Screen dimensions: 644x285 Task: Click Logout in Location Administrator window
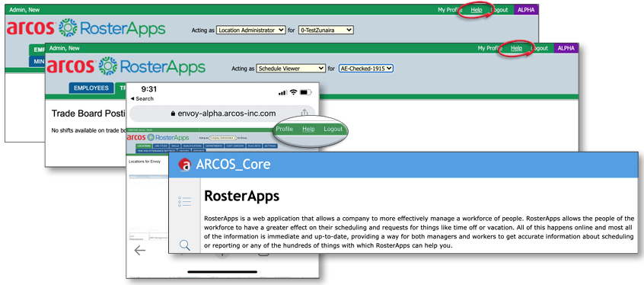point(499,10)
